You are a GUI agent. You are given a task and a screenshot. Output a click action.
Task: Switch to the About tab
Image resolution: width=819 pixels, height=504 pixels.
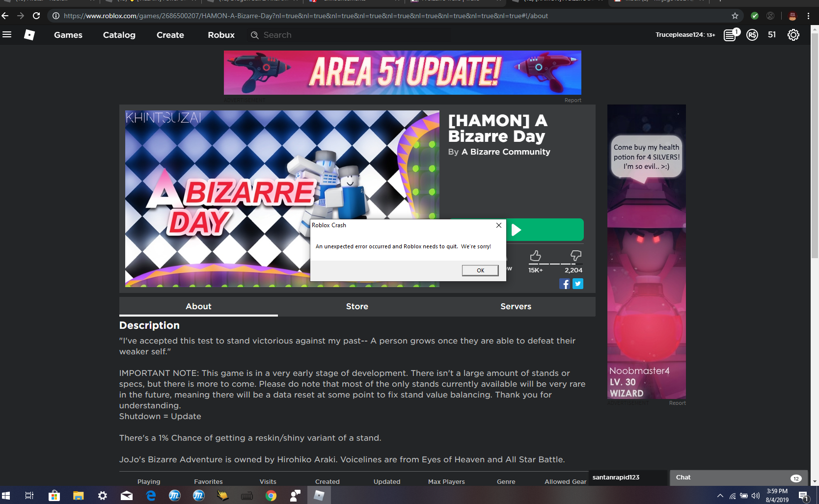pyautogui.click(x=198, y=306)
